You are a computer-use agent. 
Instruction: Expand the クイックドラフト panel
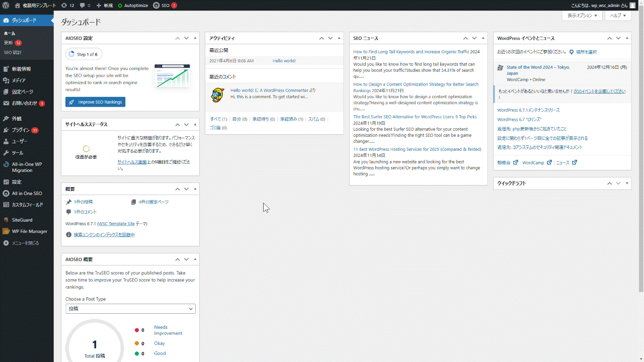(x=627, y=184)
